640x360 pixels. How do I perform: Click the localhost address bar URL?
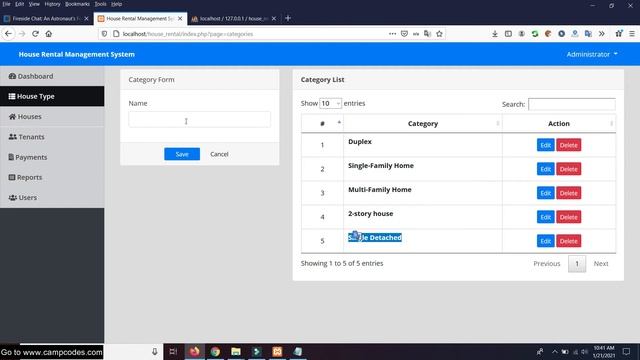tap(188, 34)
